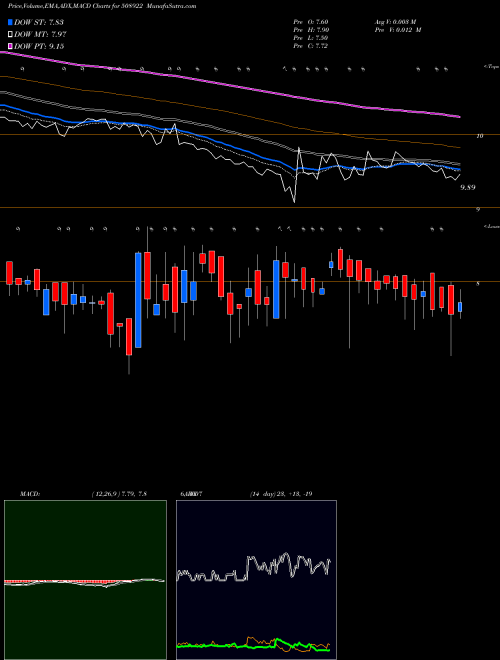This screenshot has width=500, height=660.
Task: Click the magenta DOW PT legend swatch
Action: coord(10,46)
